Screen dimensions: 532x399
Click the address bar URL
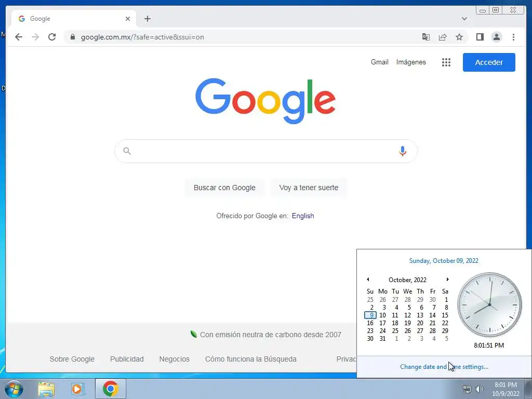tap(142, 37)
